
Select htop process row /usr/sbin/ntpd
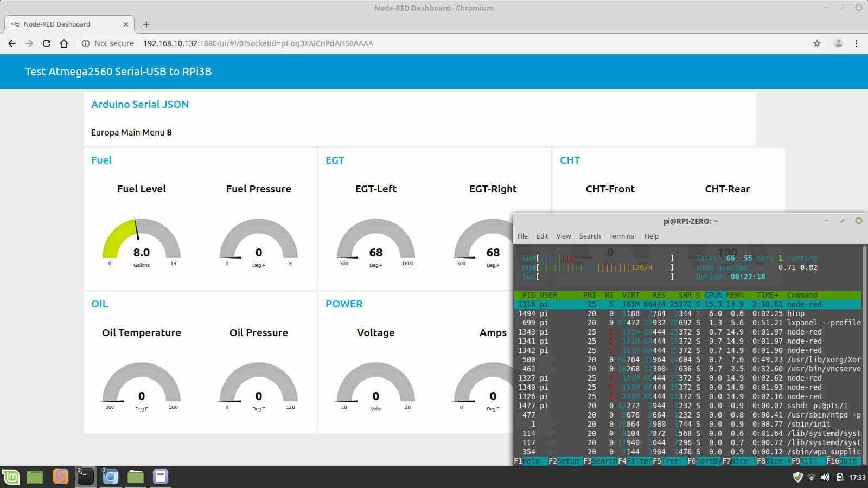[x=687, y=415]
